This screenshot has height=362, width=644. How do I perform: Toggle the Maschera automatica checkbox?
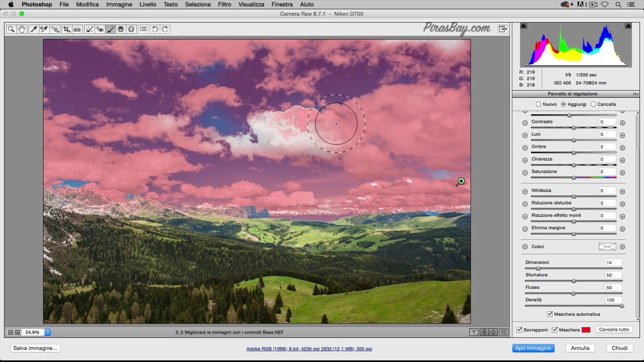(x=550, y=314)
